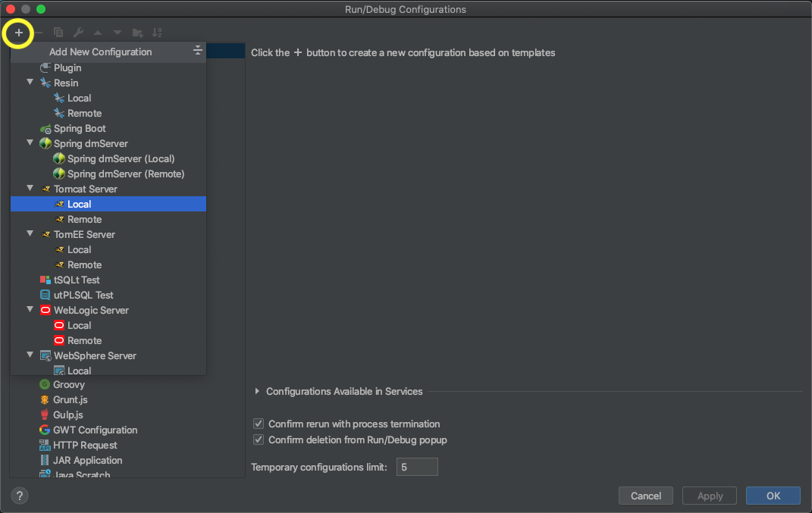Image resolution: width=812 pixels, height=513 pixels.
Task: Click the OK button
Action: [x=773, y=496]
